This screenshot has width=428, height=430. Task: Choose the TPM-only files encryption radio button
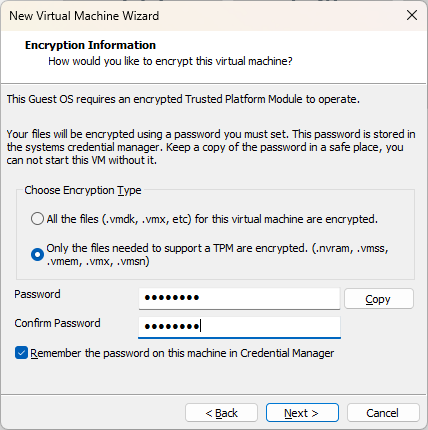point(37,255)
